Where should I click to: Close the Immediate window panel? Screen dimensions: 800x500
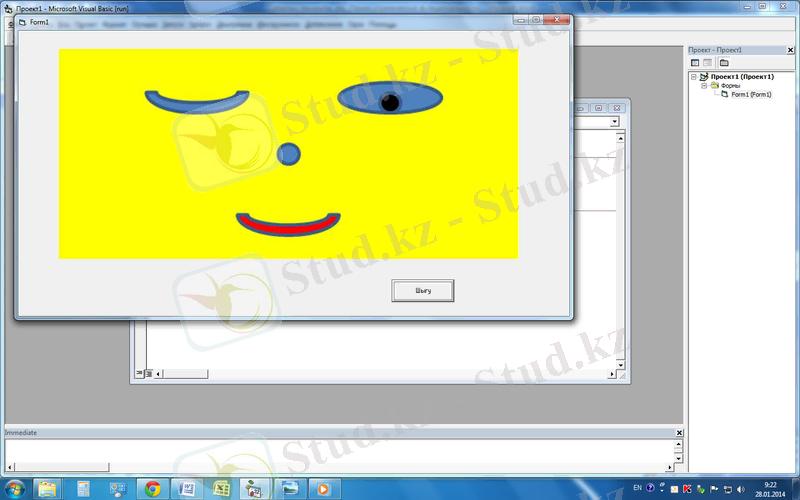679,432
